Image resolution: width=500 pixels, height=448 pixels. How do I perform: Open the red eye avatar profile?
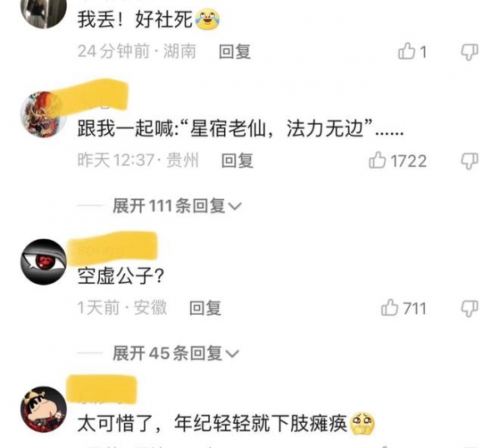43,262
